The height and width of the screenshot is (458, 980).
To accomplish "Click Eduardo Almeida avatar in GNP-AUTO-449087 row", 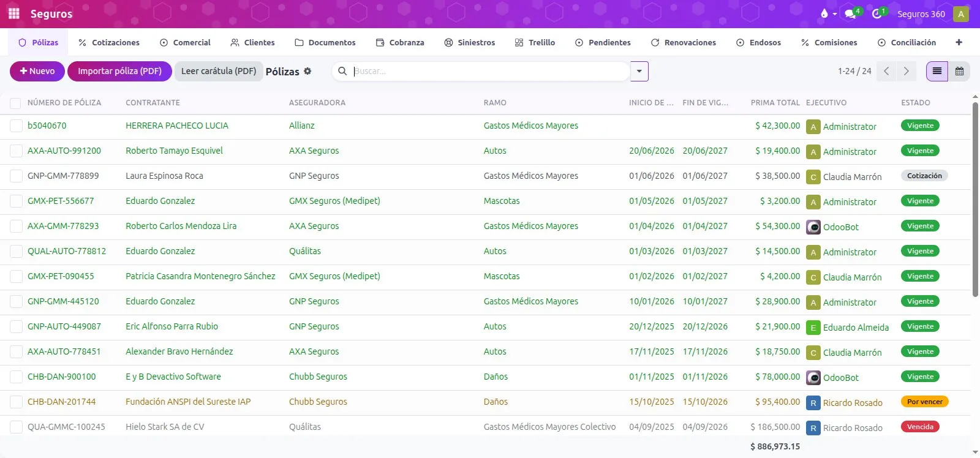I will point(813,328).
